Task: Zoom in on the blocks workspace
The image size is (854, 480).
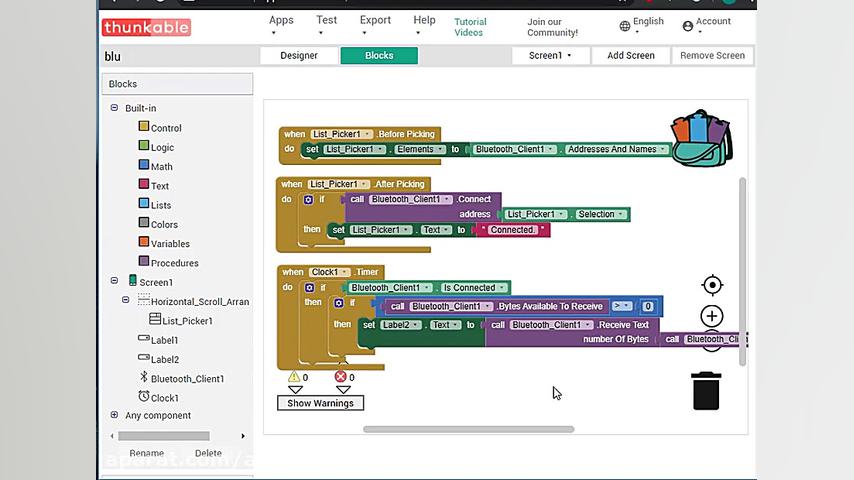Action: pos(711,316)
